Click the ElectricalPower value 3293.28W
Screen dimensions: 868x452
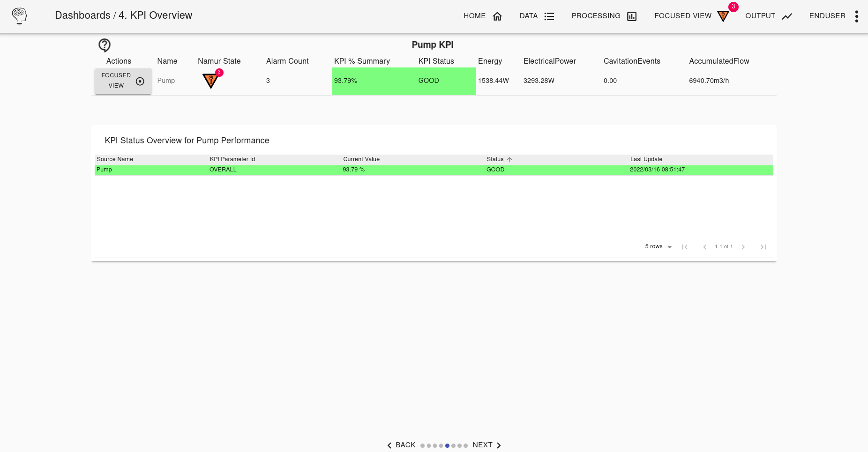pyautogui.click(x=539, y=81)
